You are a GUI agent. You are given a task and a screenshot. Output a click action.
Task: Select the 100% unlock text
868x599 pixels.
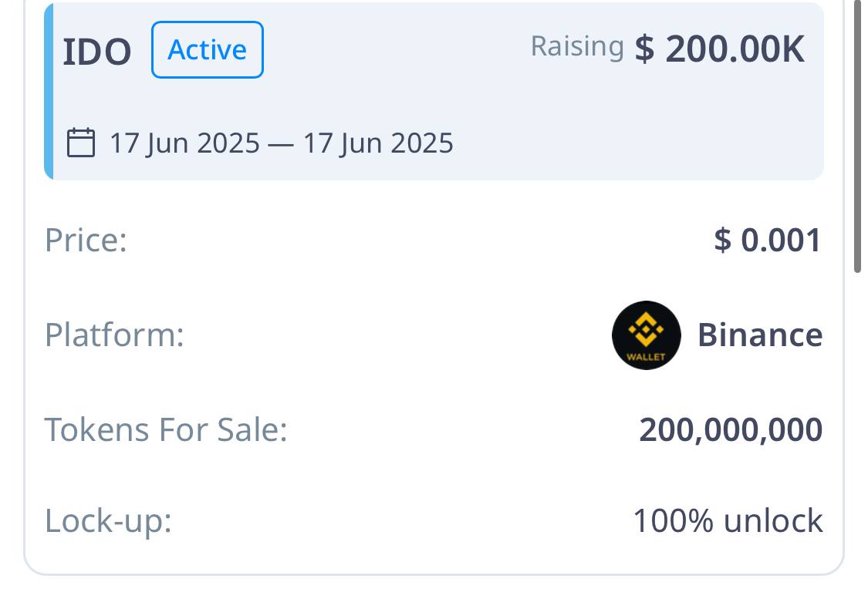pyautogui.click(x=728, y=521)
